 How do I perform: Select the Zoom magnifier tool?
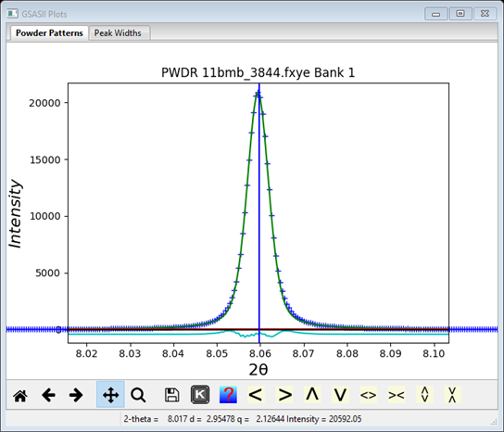click(138, 395)
